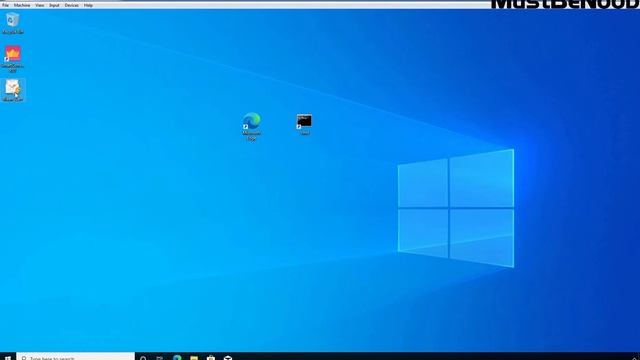640x360 pixels.
Task: Select the highlighted document shortcut on the desktop
Action: pos(13,90)
